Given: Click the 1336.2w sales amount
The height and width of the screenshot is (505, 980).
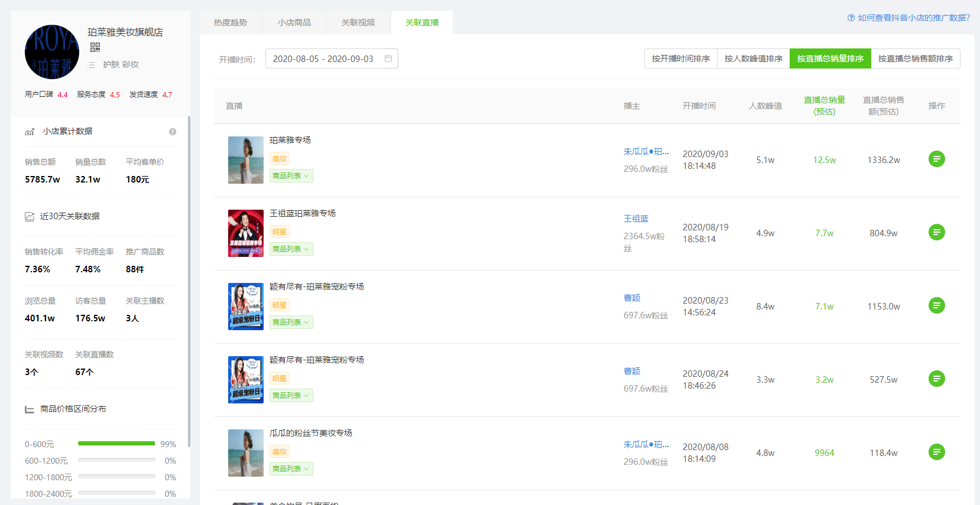Looking at the screenshot, I should [x=884, y=160].
